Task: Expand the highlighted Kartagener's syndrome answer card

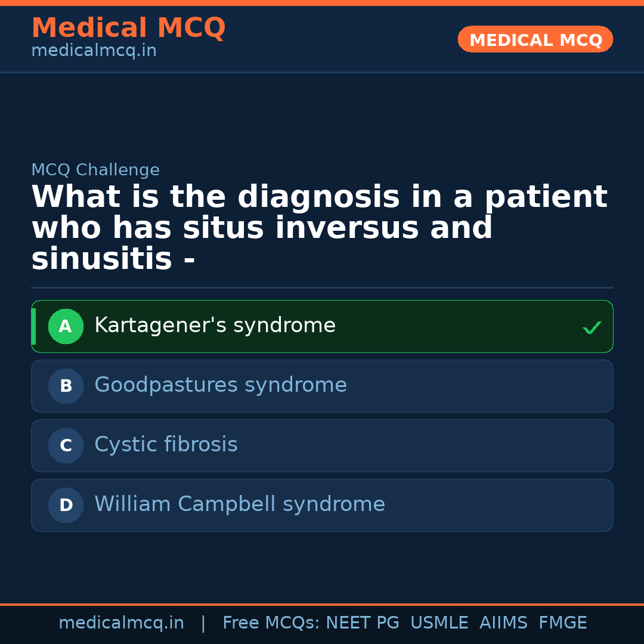Action: [x=322, y=326]
